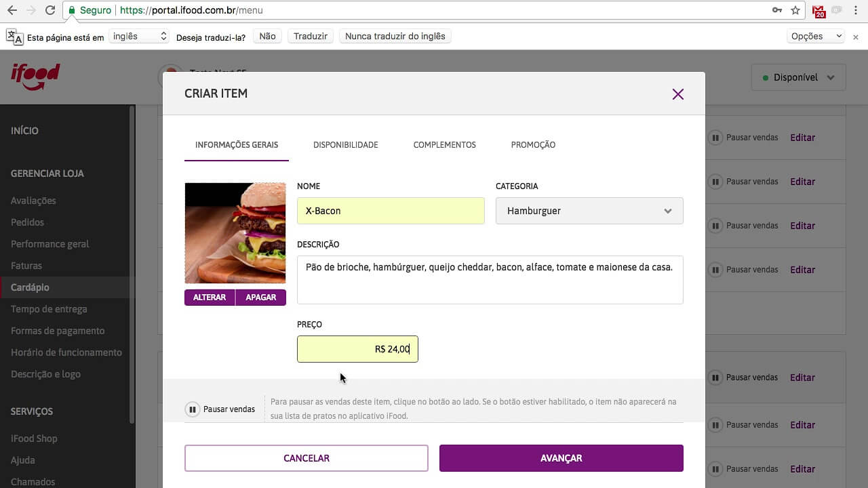Open the Gmail extension icon
868x488 pixels.
[819, 11]
